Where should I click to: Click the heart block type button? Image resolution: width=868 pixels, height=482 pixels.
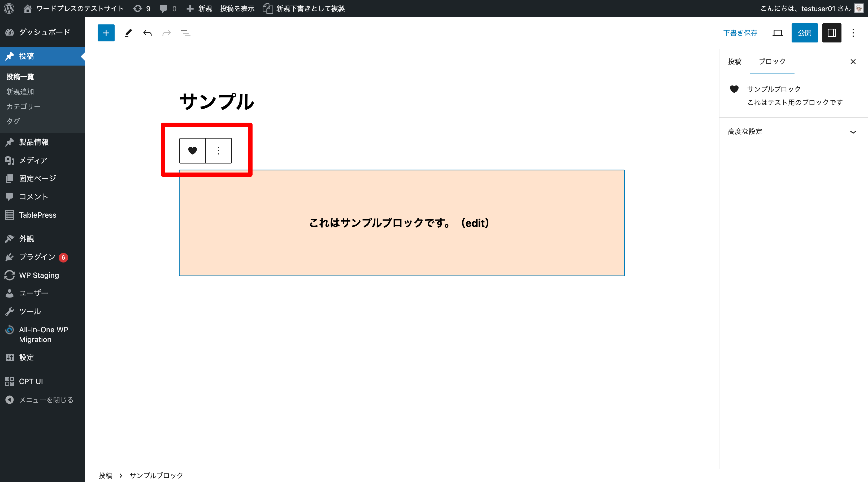point(192,151)
